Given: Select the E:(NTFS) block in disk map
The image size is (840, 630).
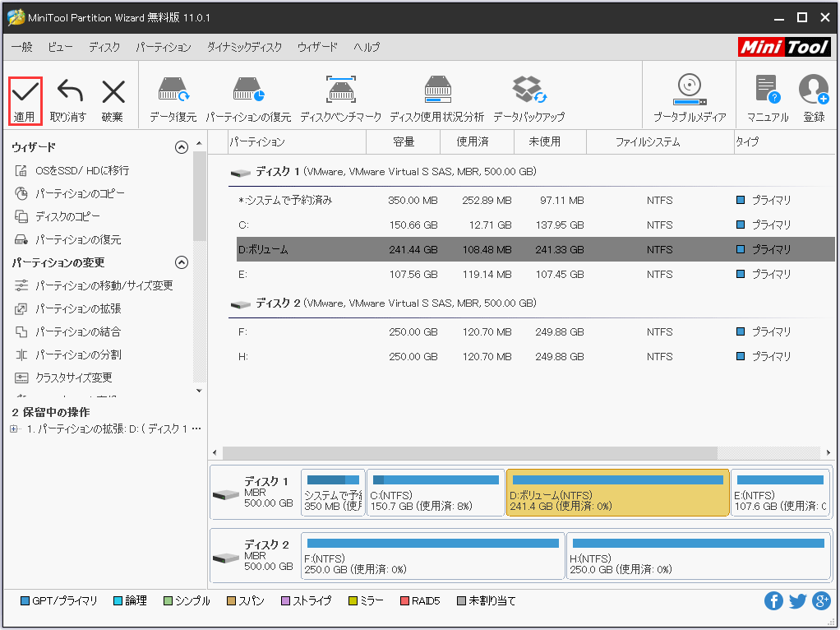Looking at the screenshot, I should 779,493.
